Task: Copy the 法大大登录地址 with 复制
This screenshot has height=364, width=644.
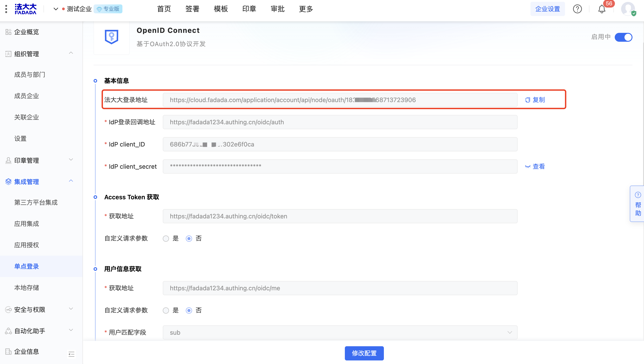Action: coord(535,100)
